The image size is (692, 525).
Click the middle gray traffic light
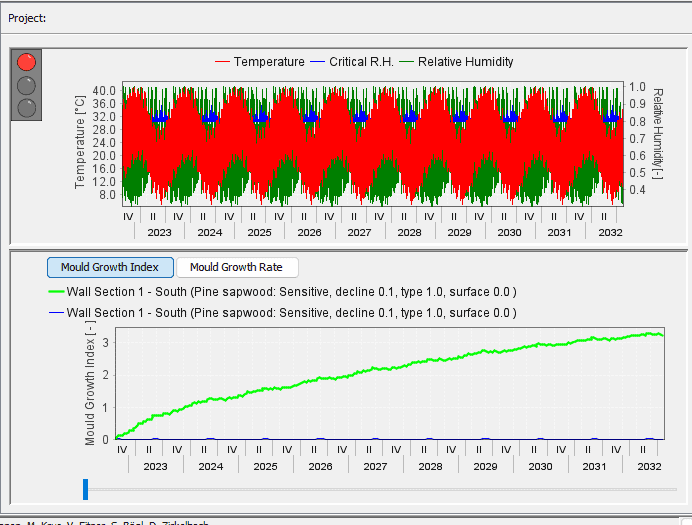click(26, 85)
